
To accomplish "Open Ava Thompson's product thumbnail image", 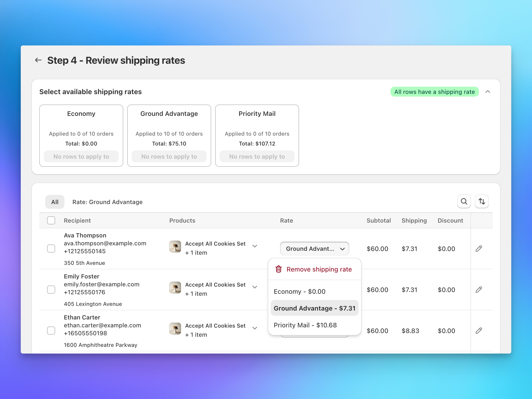I will pyautogui.click(x=175, y=247).
